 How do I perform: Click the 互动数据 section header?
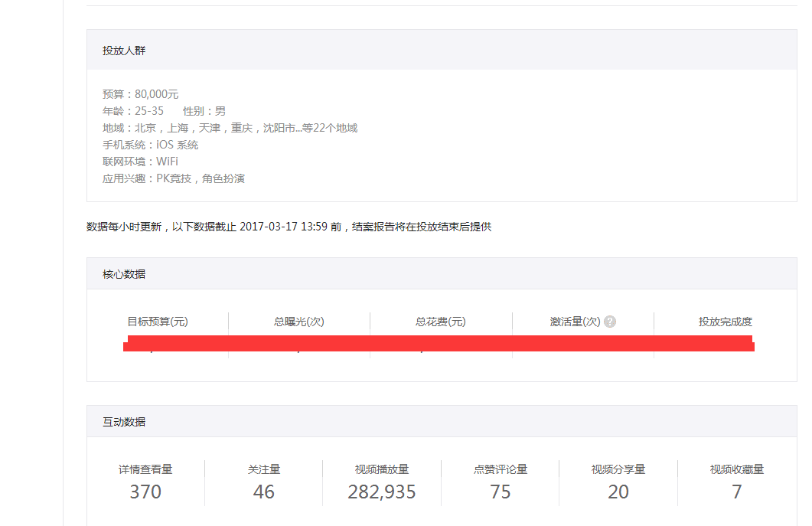click(124, 422)
